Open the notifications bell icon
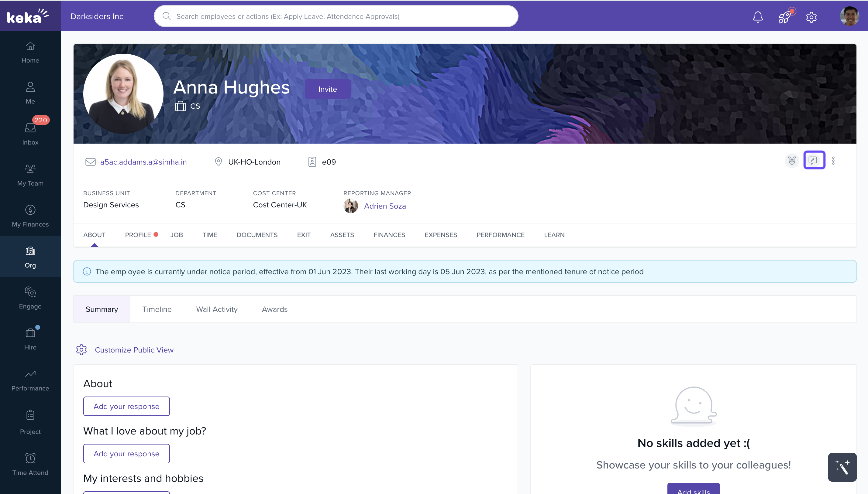Image resolution: width=868 pixels, height=494 pixels. click(758, 17)
